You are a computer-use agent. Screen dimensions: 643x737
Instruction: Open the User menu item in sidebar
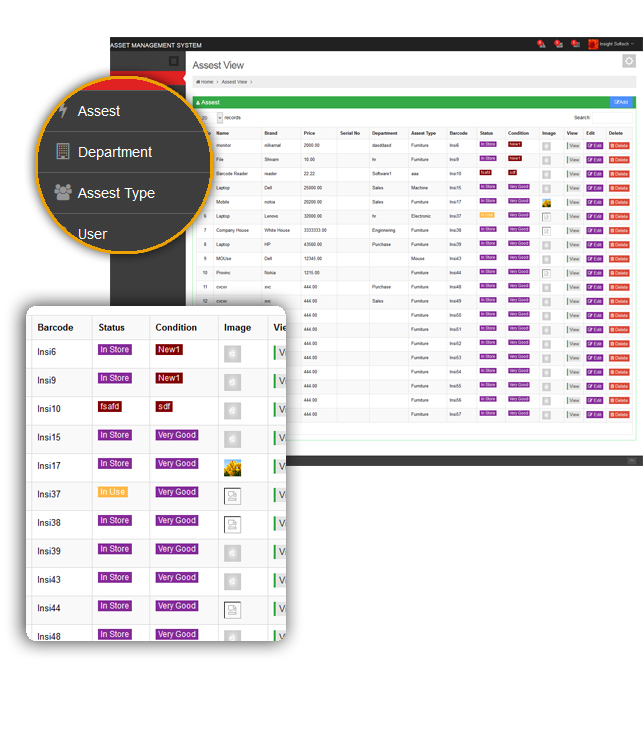pyautogui.click(x=92, y=234)
